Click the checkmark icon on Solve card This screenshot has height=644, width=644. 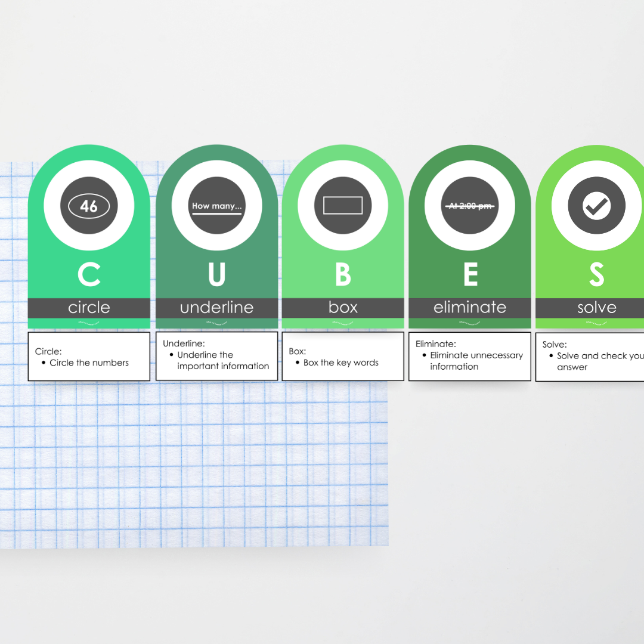point(596,206)
